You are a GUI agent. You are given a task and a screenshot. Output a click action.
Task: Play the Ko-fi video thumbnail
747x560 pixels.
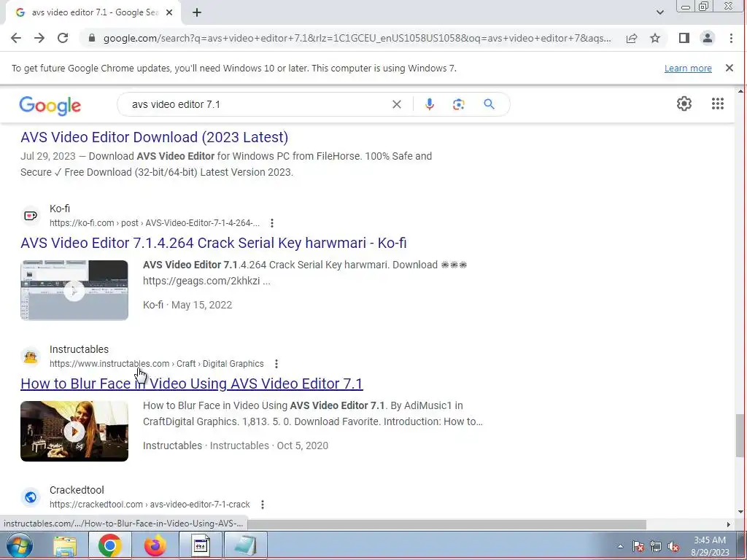(x=74, y=290)
